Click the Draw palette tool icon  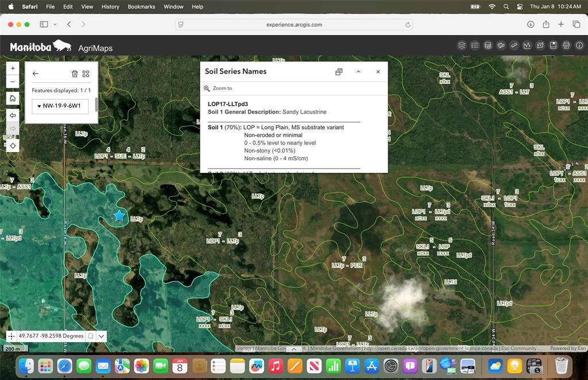pos(501,45)
